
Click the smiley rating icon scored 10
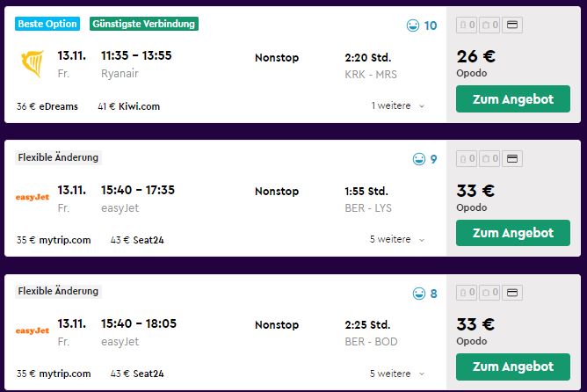pyautogui.click(x=413, y=25)
